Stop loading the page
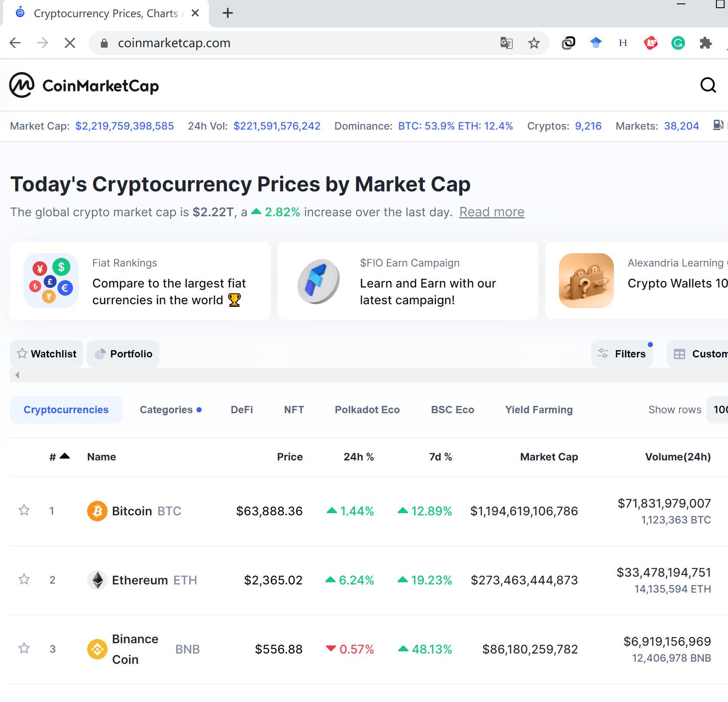 [x=70, y=43]
